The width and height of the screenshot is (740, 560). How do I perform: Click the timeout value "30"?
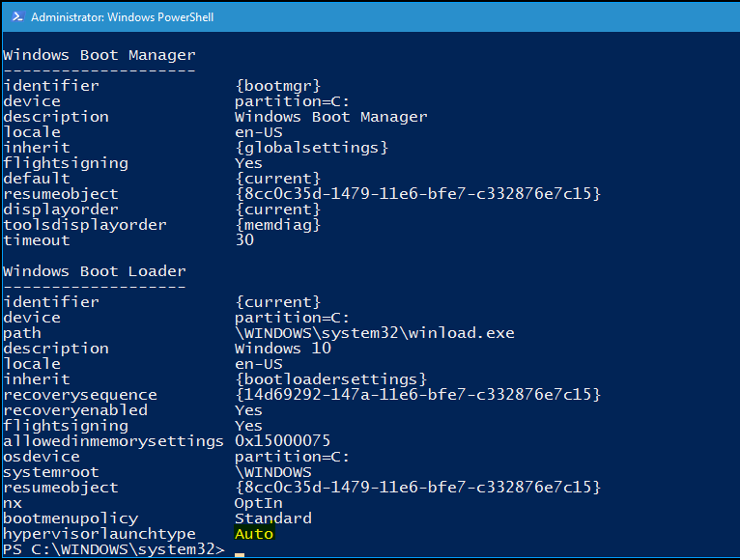[x=244, y=240]
